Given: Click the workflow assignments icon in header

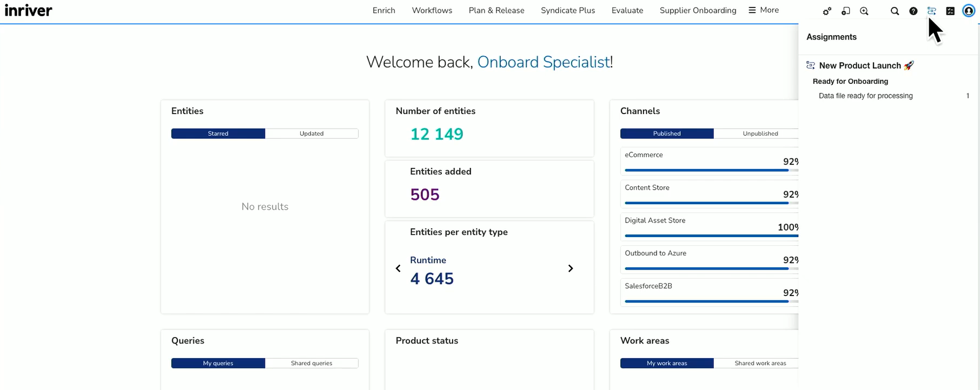Looking at the screenshot, I should click(x=931, y=11).
